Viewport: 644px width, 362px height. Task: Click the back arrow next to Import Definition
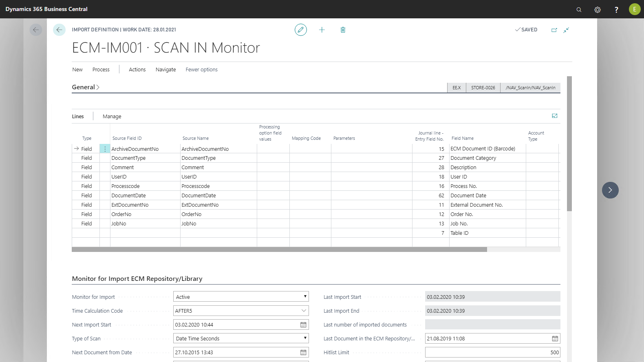59,30
